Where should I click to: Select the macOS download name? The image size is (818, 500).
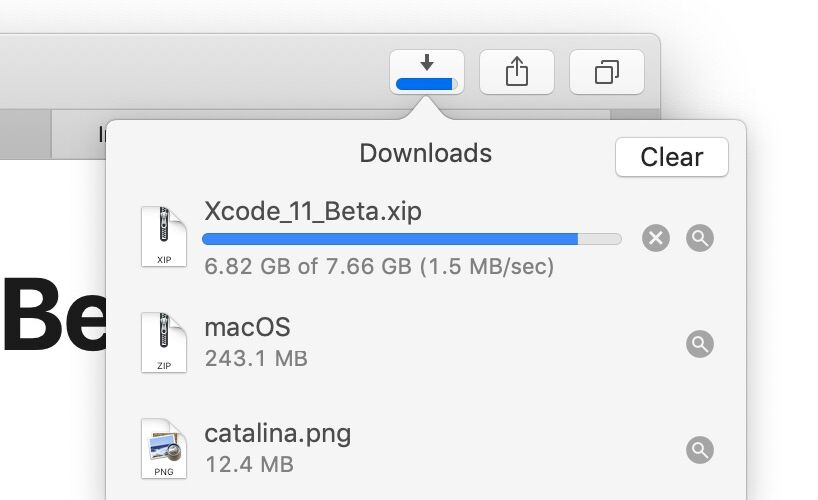(x=247, y=328)
